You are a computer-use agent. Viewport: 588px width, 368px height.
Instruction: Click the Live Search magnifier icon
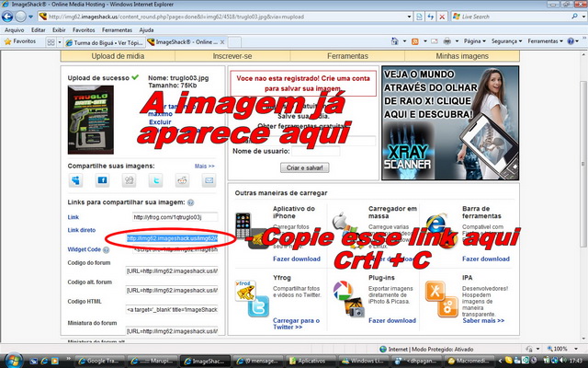click(574, 17)
